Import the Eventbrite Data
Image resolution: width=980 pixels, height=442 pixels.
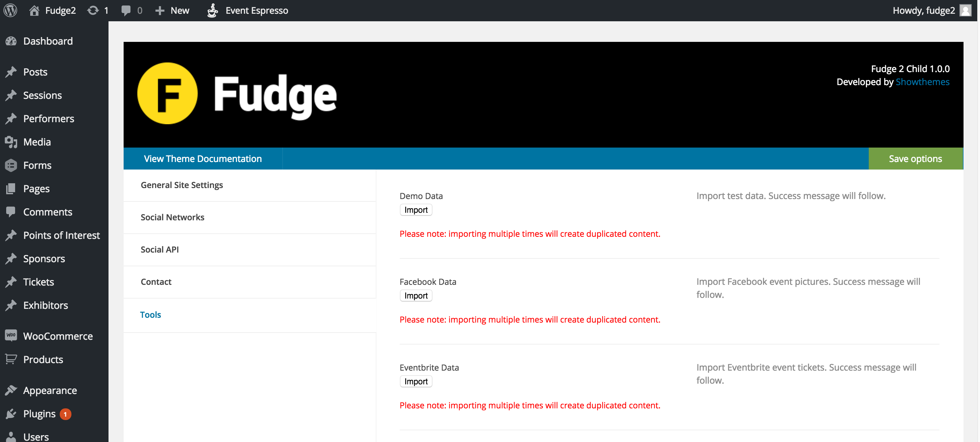[416, 382]
